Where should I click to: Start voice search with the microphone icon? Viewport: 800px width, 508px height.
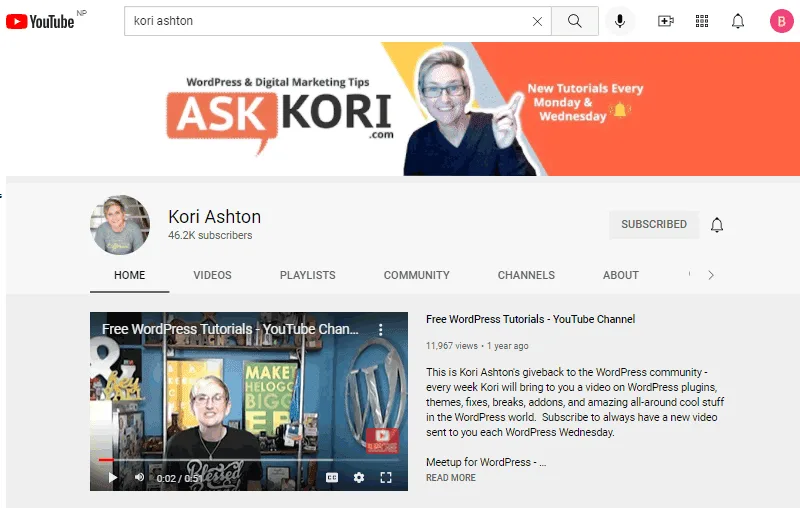(x=620, y=21)
